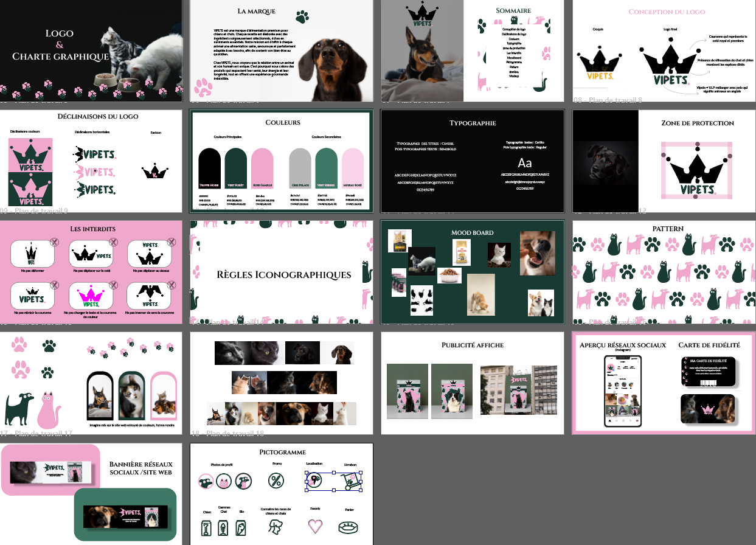Click the dog and cat breeds pictogram

[x=276, y=527]
